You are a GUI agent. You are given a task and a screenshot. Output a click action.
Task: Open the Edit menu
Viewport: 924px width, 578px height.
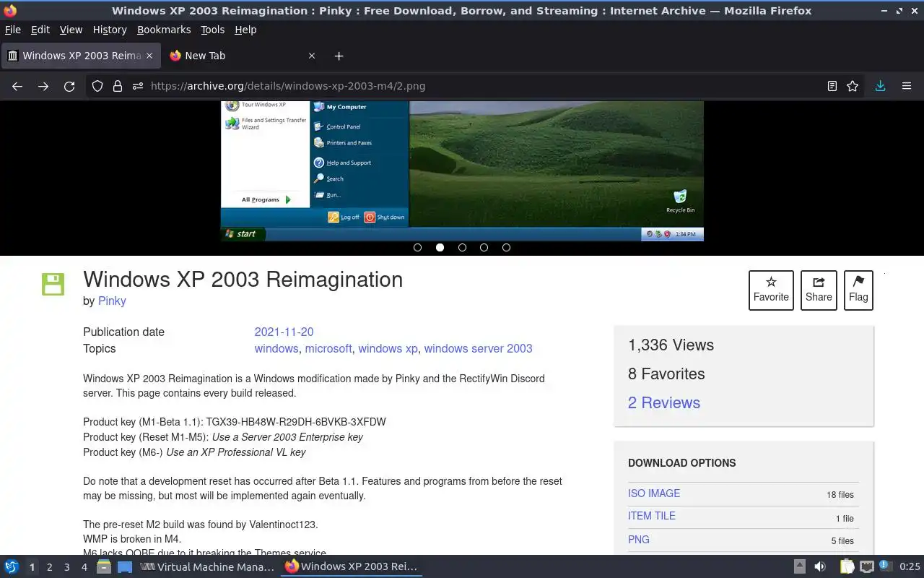(40, 30)
